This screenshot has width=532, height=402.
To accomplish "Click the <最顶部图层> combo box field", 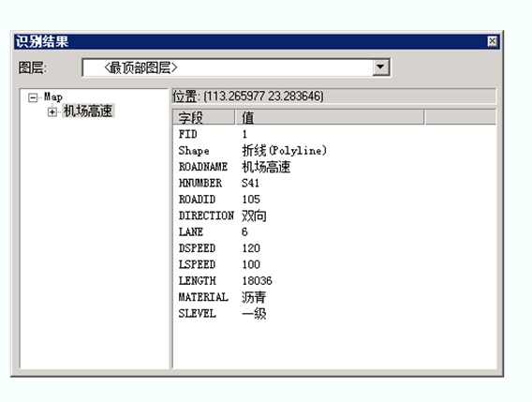I will click(x=236, y=67).
